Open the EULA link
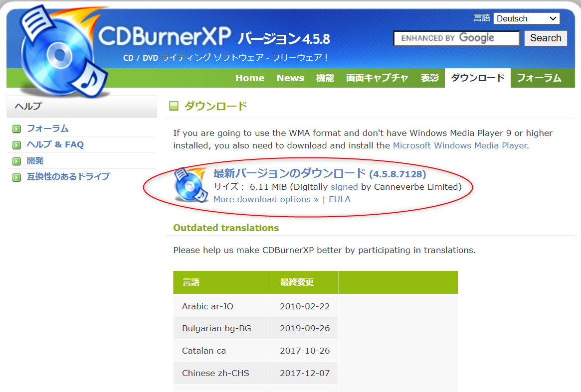Screen dimensions: 581x392 pos(340,199)
